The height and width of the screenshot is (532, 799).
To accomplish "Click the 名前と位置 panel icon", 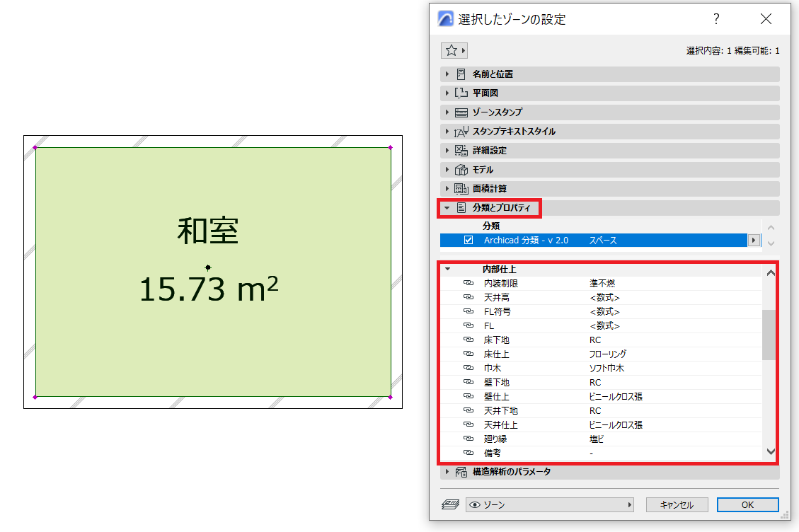I will [x=461, y=74].
